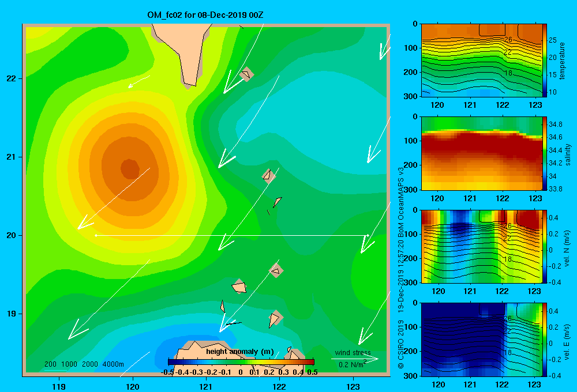Click the "33.8" tick on salinity color bar

[x=555, y=189]
